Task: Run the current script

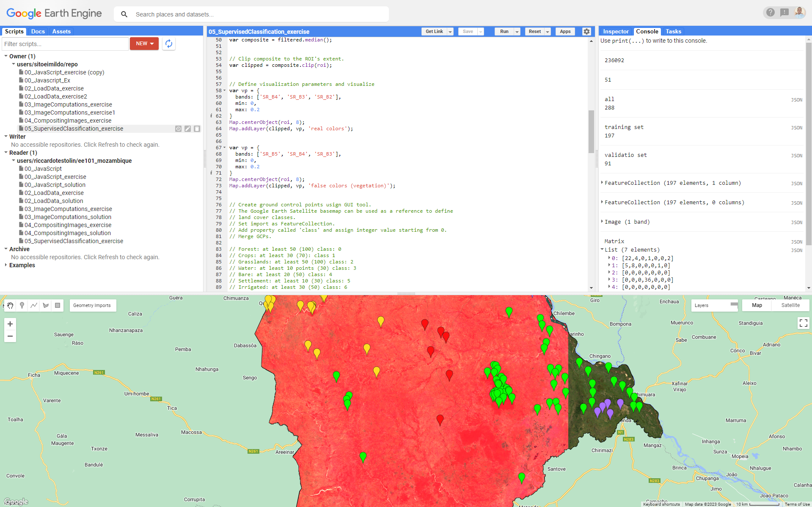Action: [504, 31]
